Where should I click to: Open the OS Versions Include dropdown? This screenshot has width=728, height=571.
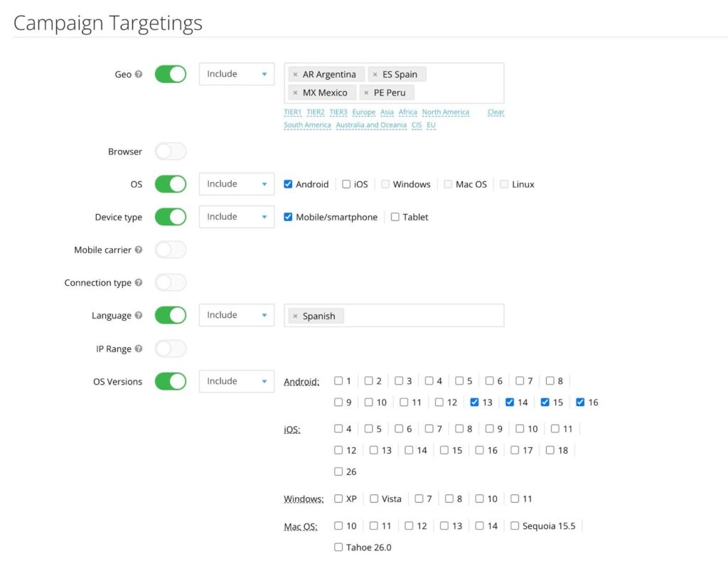[236, 381]
